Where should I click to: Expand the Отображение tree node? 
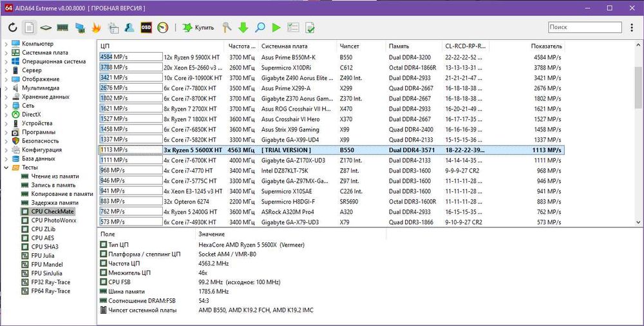(6, 79)
